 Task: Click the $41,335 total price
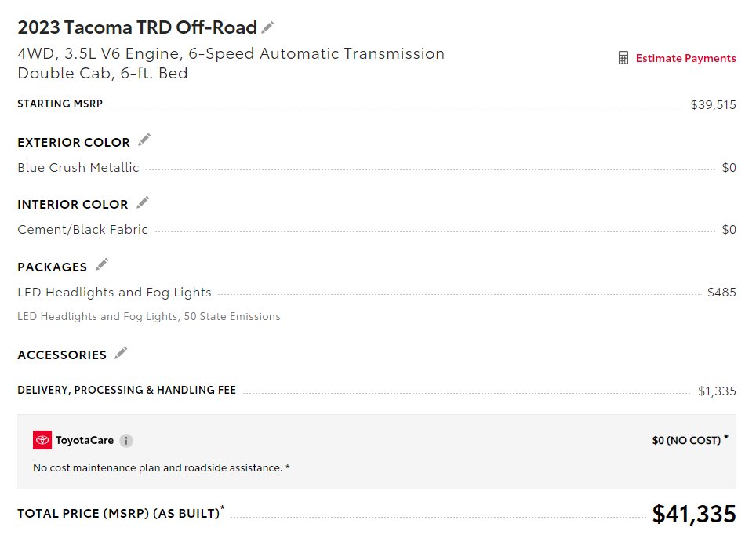click(x=694, y=514)
